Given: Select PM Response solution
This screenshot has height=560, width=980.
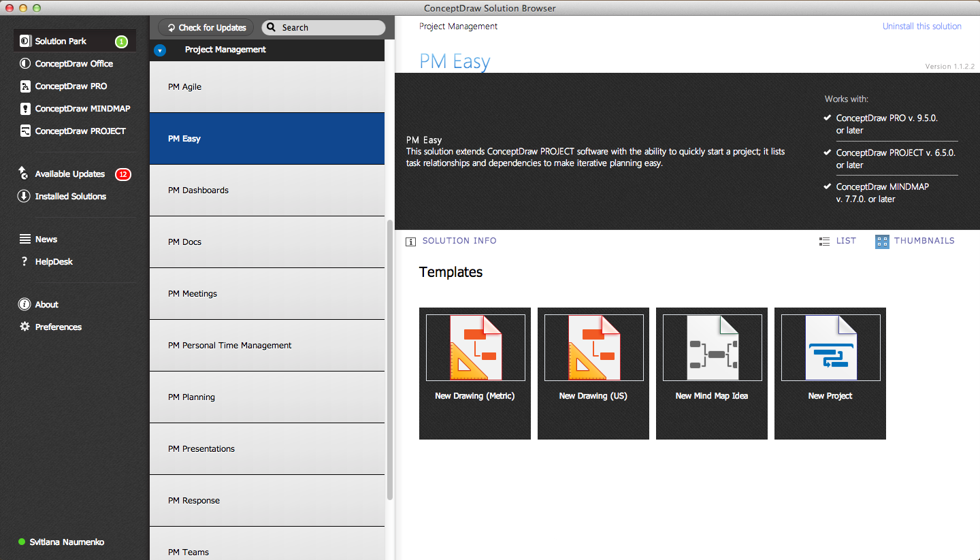Looking at the screenshot, I should pos(267,501).
